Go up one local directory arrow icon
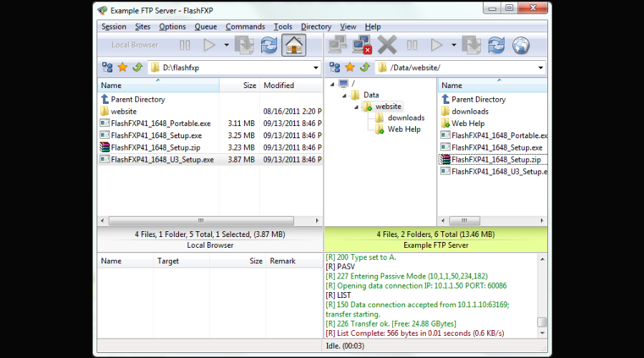Image resolution: width=644 pixels, height=358 pixels. click(x=137, y=67)
